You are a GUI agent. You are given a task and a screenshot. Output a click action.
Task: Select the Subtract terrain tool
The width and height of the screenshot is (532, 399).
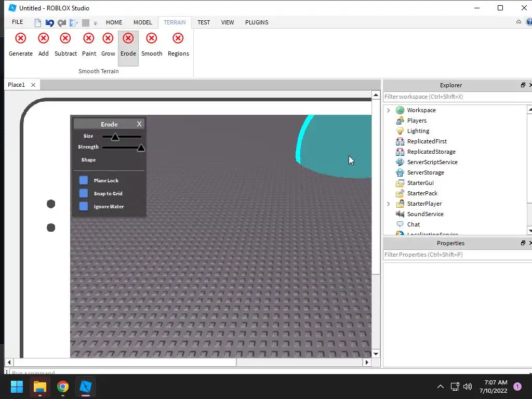coord(65,45)
